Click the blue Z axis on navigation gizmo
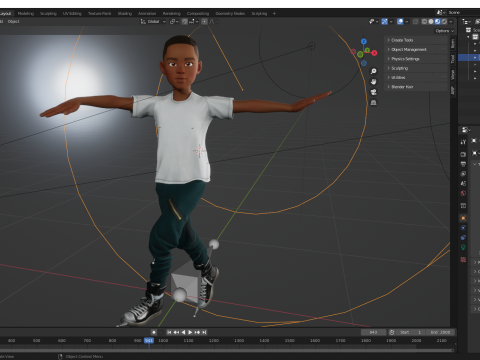The image size is (480, 360). [x=364, y=41]
